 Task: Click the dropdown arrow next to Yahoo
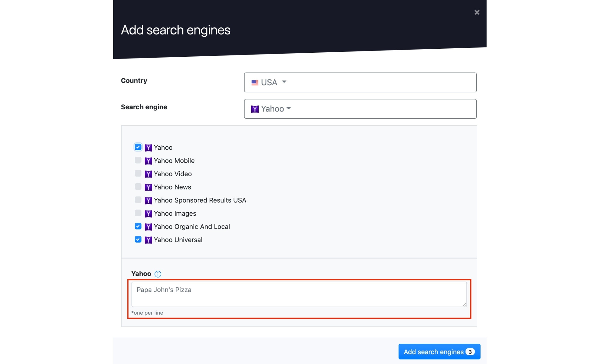(x=288, y=108)
